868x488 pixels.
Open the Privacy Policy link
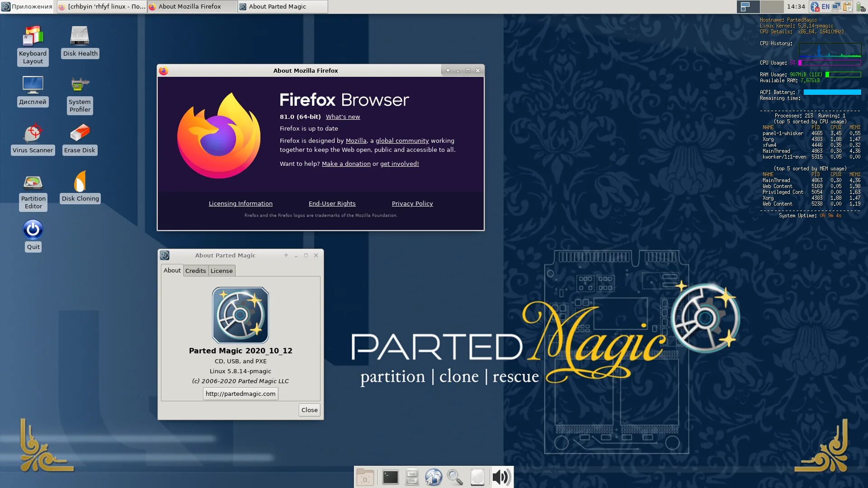pyautogui.click(x=412, y=203)
